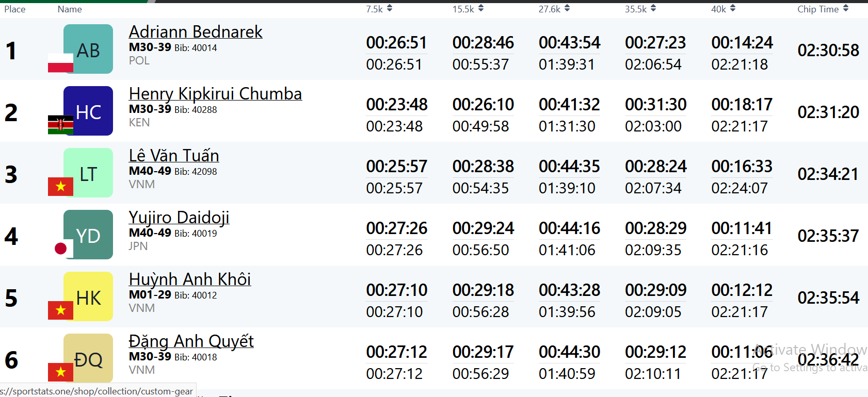Viewport: 868px width, 397px height.
Task: Click the AB avatar for Adriann Bednarek
Action: coord(88,49)
